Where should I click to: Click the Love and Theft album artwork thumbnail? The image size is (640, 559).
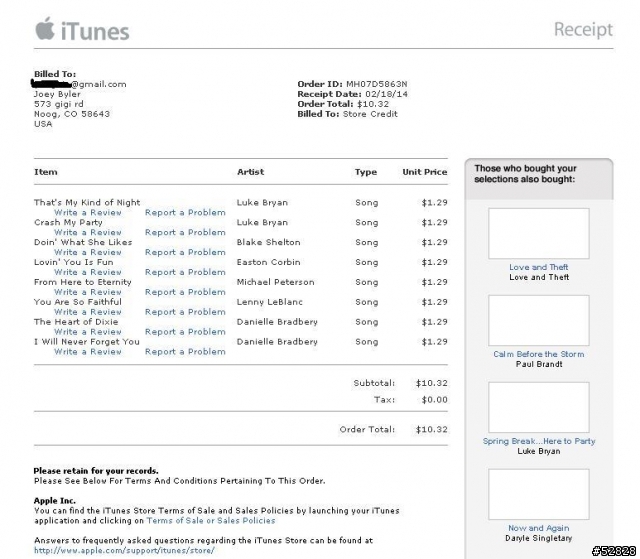tap(539, 233)
